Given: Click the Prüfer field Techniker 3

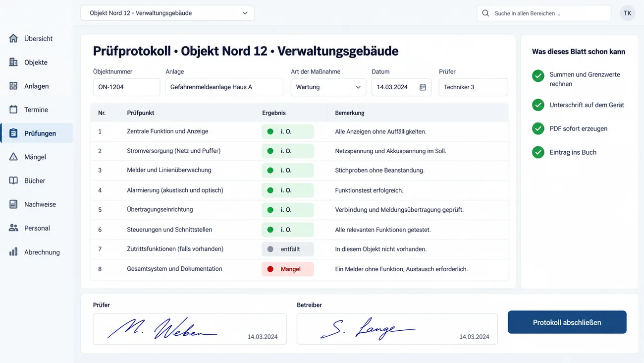Looking at the screenshot, I should [473, 87].
